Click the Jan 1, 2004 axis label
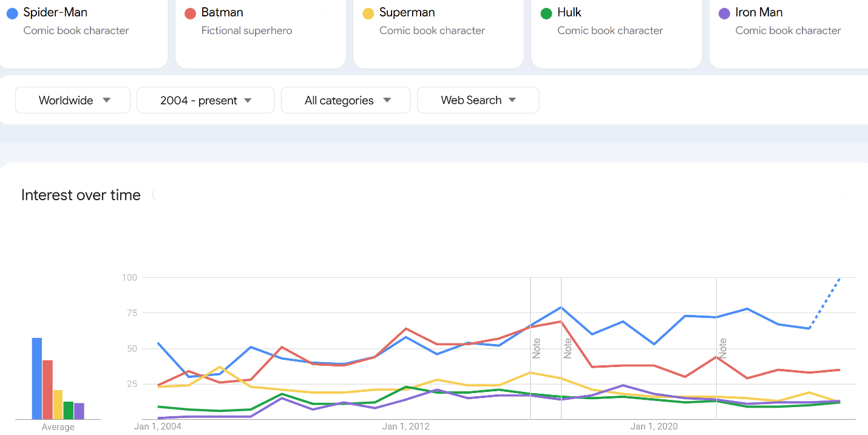The height and width of the screenshot is (435, 868). 158,427
